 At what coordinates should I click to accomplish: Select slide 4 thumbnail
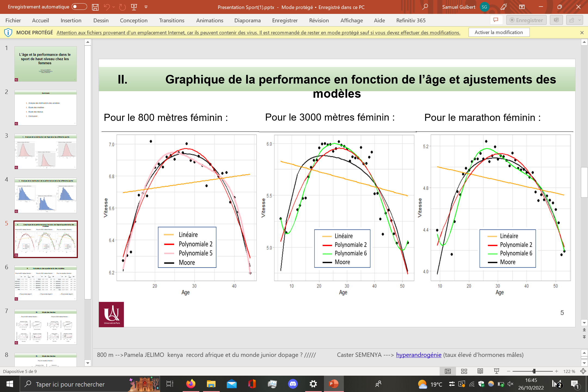pos(45,195)
